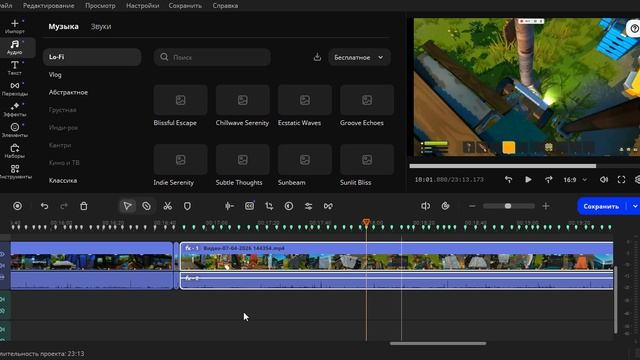Open the 16:9 aspect ratio dropdown
640x360 pixels.
coord(575,180)
